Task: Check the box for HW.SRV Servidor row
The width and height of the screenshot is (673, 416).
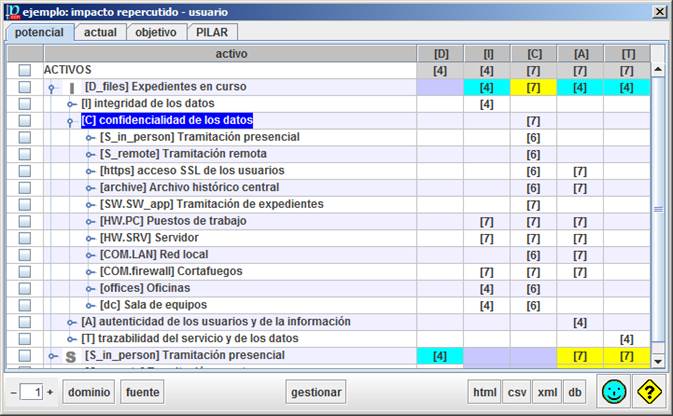Action: (x=25, y=238)
